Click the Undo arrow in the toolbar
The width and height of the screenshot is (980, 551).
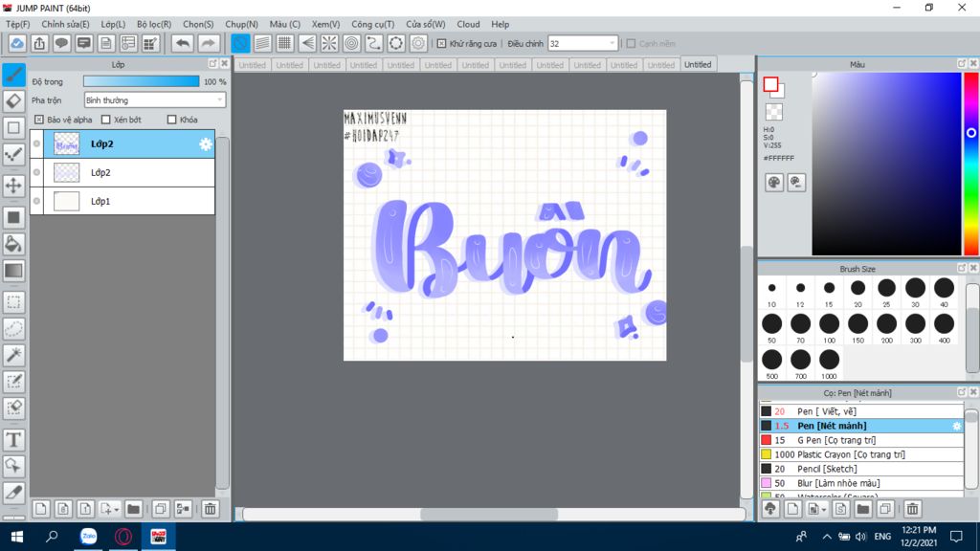(183, 43)
